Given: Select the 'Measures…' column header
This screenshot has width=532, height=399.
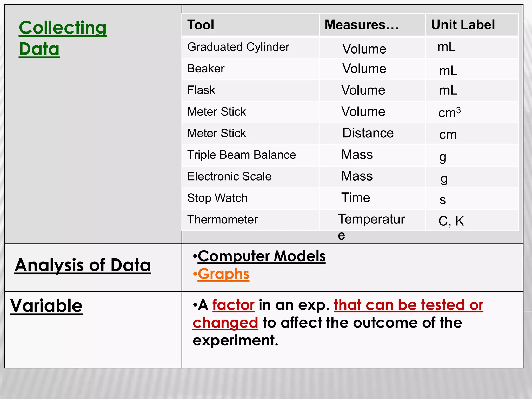Looking at the screenshot, I should click(x=372, y=25).
